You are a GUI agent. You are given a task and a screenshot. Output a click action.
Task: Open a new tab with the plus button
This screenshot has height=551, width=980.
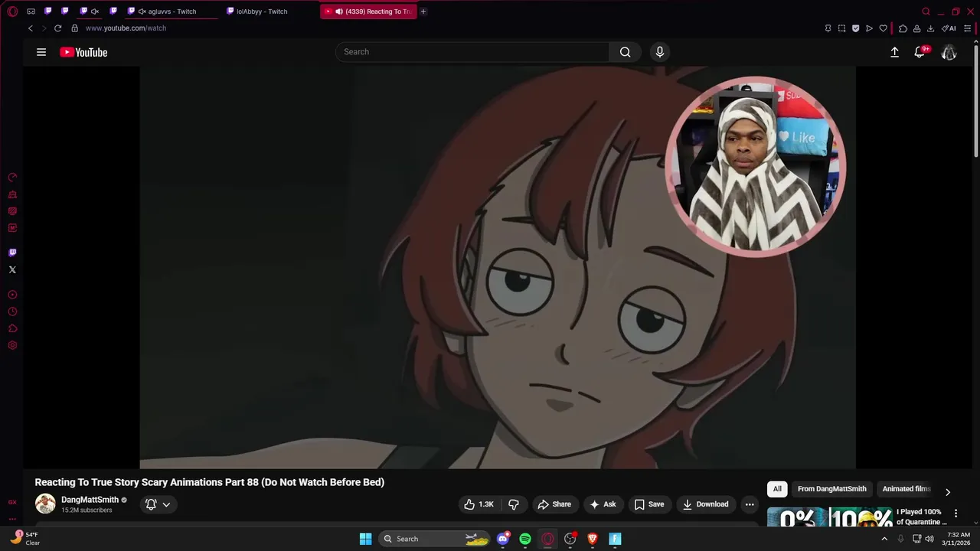pyautogui.click(x=423, y=11)
